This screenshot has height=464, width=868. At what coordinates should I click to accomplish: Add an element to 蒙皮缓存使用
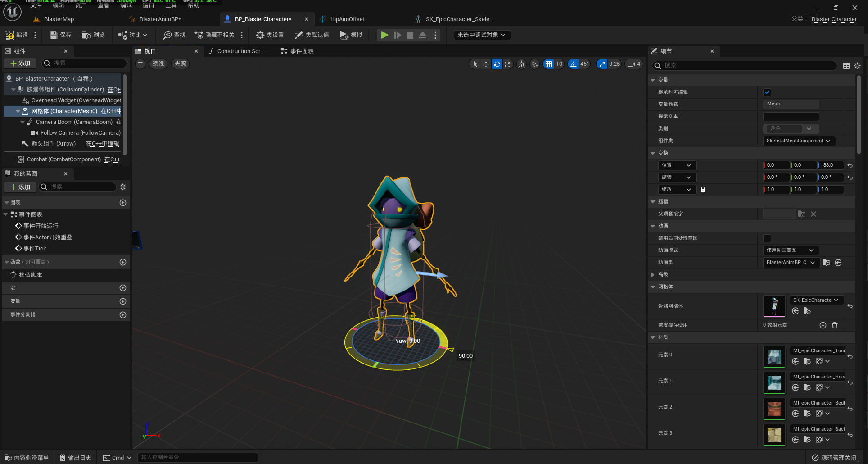point(823,325)
